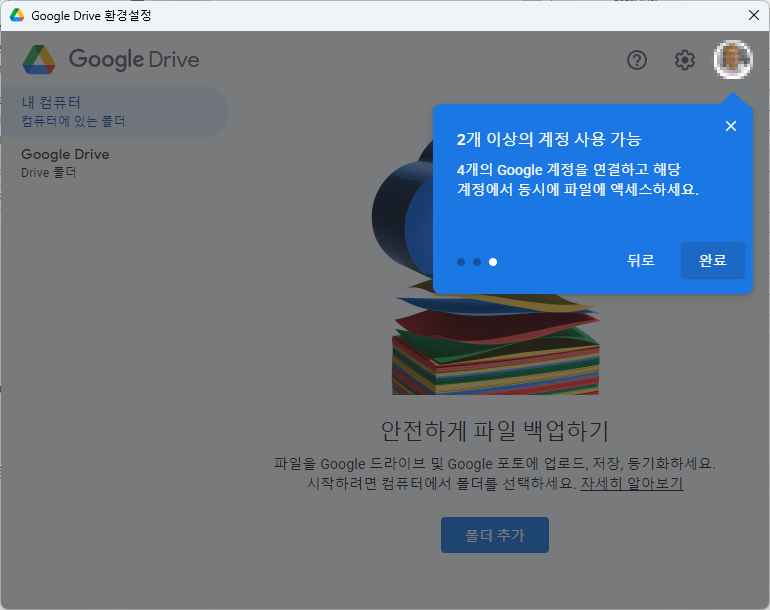Open the 자세히 알아보기 link
The image size is (770, 610).
point(631,483)
